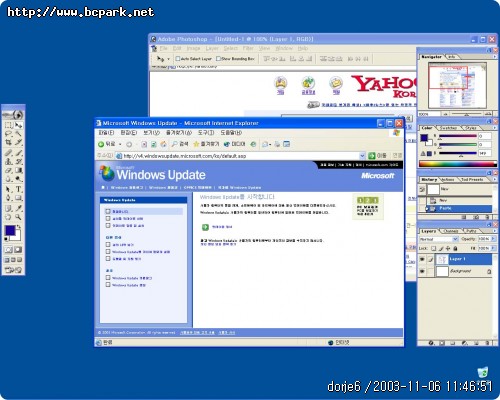The image size is (500, 400).
Task: Open the Color palette flyout menu
Action: (495, 128)
